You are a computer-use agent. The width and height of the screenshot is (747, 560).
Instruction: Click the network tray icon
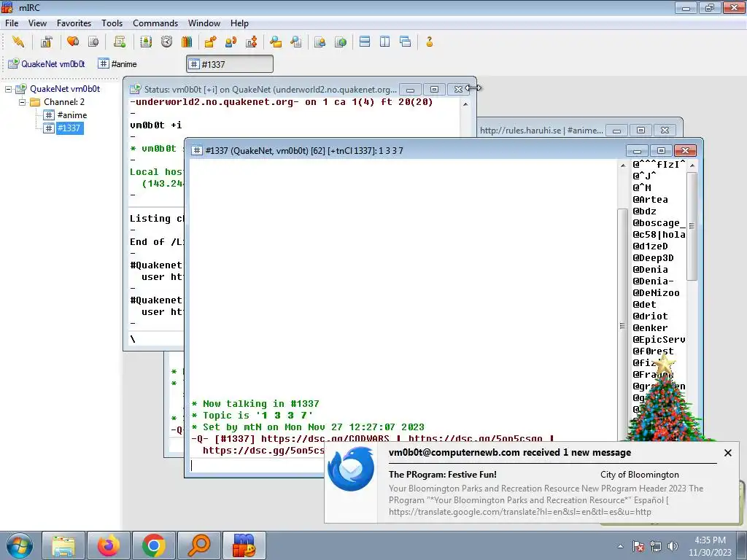[656, 546]
